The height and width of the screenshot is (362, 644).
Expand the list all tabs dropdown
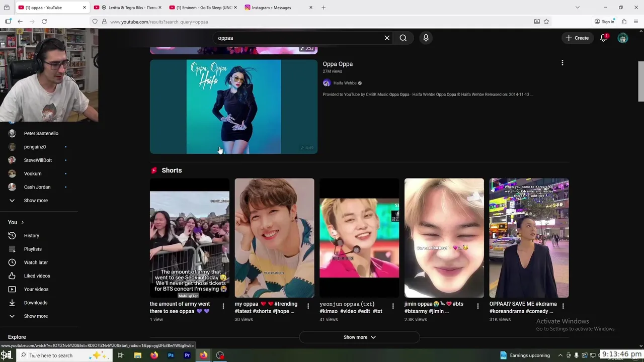577,8
